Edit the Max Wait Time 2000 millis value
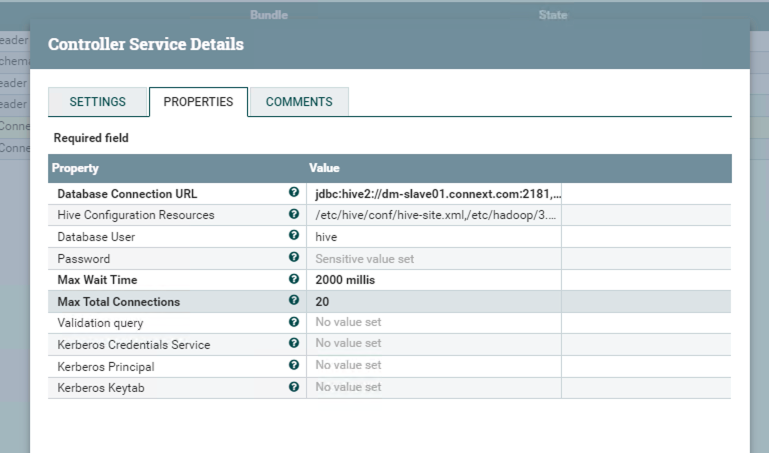Image resolution: width=769 pixels, height=453 pixels. (x=345, y=280)
